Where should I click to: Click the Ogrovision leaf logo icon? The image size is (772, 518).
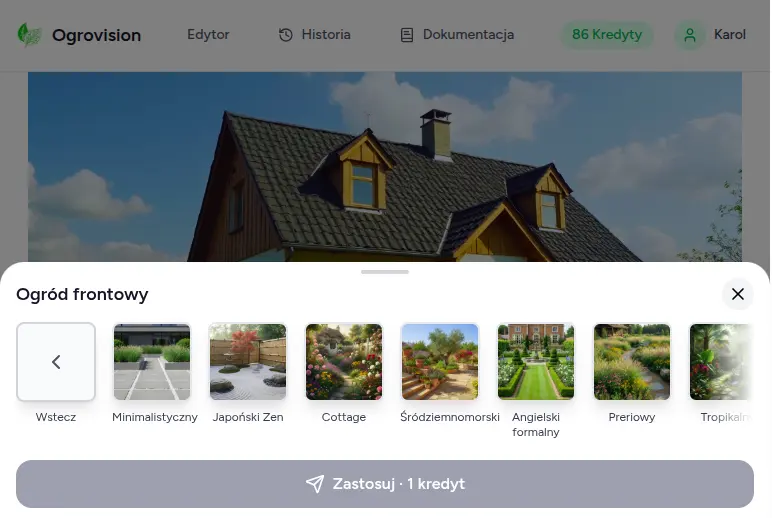pos(29,35)
